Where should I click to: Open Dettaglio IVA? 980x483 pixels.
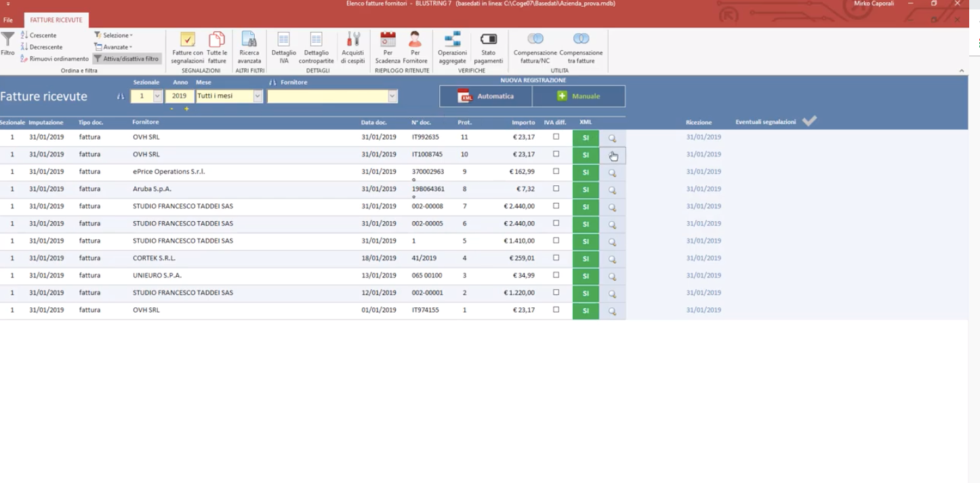coord(284,47)
